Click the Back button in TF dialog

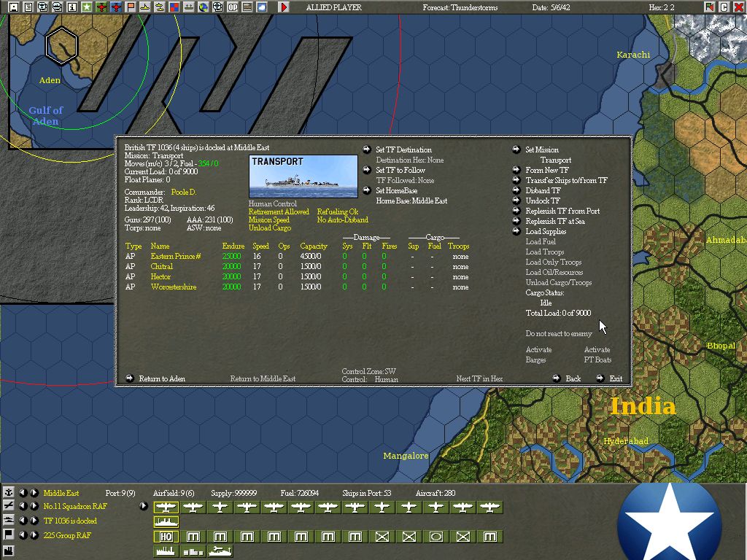[x=573, y=378]
